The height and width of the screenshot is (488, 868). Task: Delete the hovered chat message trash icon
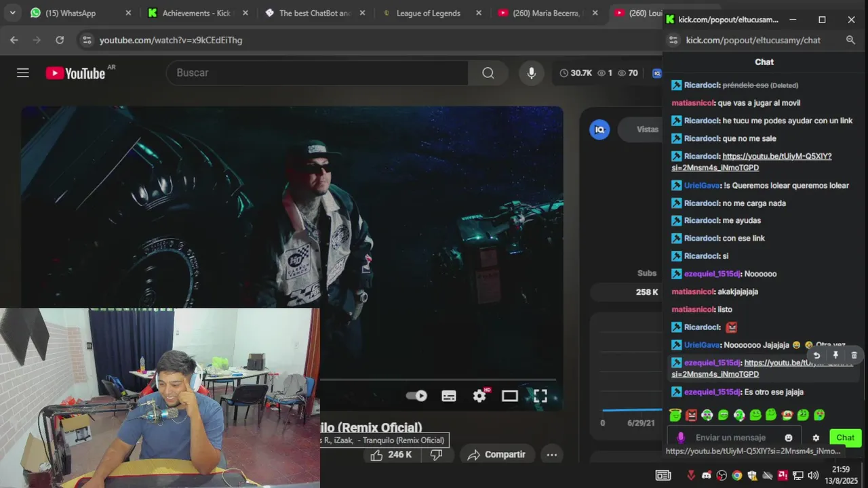point(854,355)
